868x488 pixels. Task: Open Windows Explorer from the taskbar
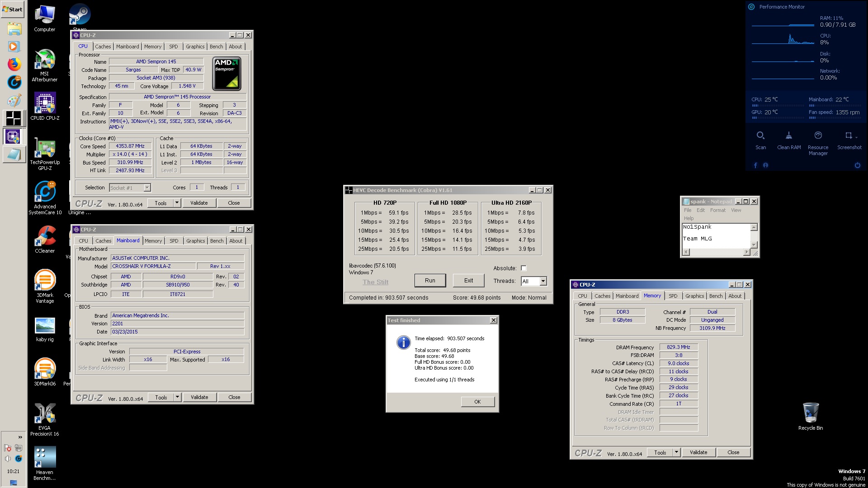coord(14,29)
